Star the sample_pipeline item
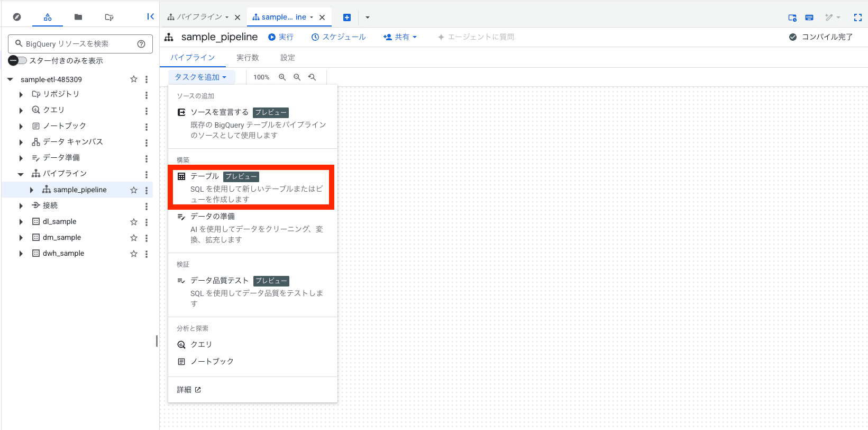 click(x=134, y=190)
